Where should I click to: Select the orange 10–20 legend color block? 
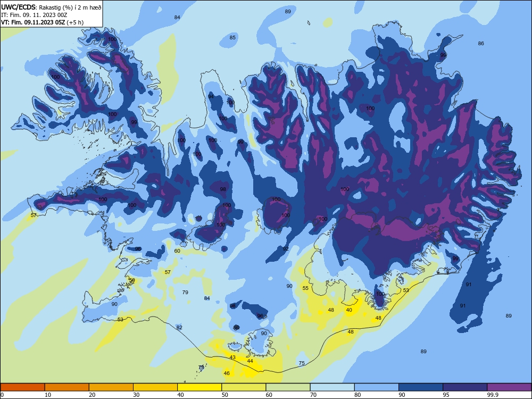[x=67, y=387]
